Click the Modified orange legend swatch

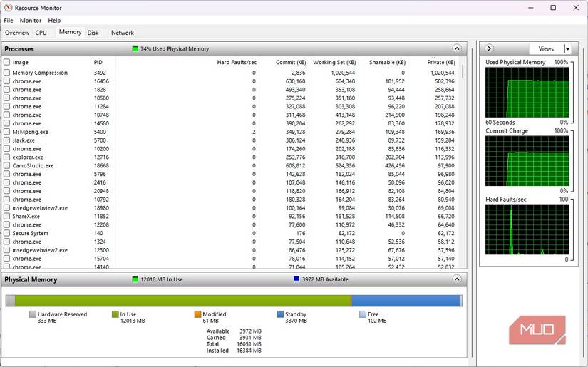point(197,314)
